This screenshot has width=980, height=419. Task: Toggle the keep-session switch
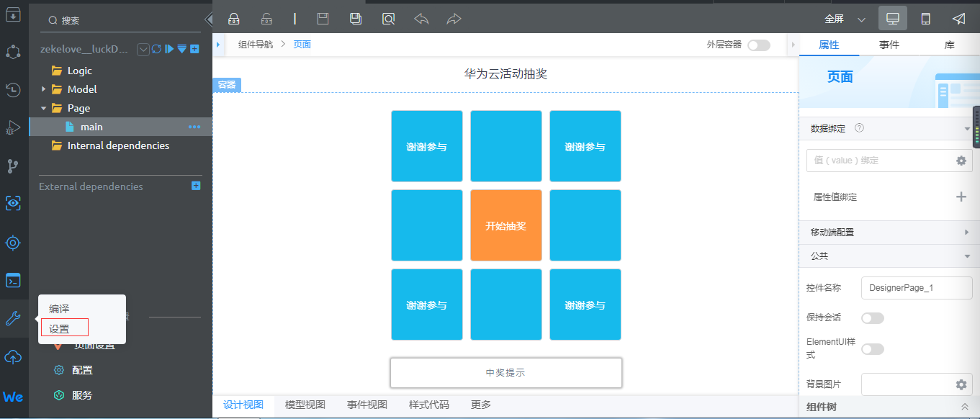pos(872,317)
